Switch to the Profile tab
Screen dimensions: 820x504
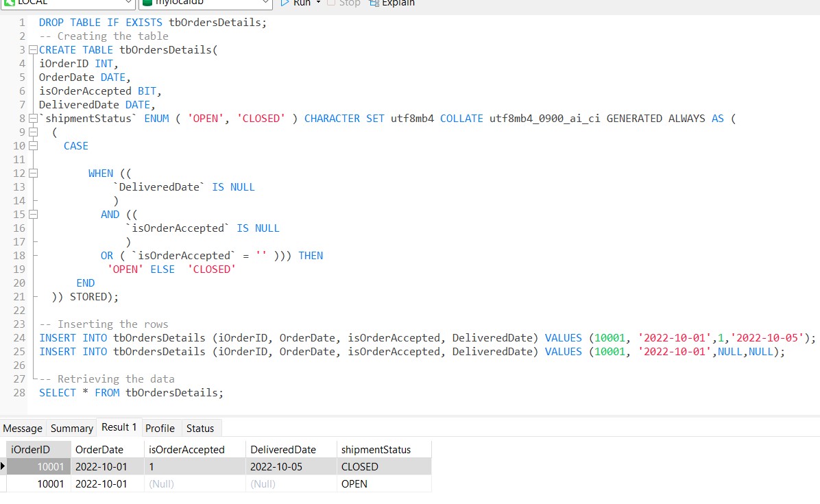pos(160,428)
